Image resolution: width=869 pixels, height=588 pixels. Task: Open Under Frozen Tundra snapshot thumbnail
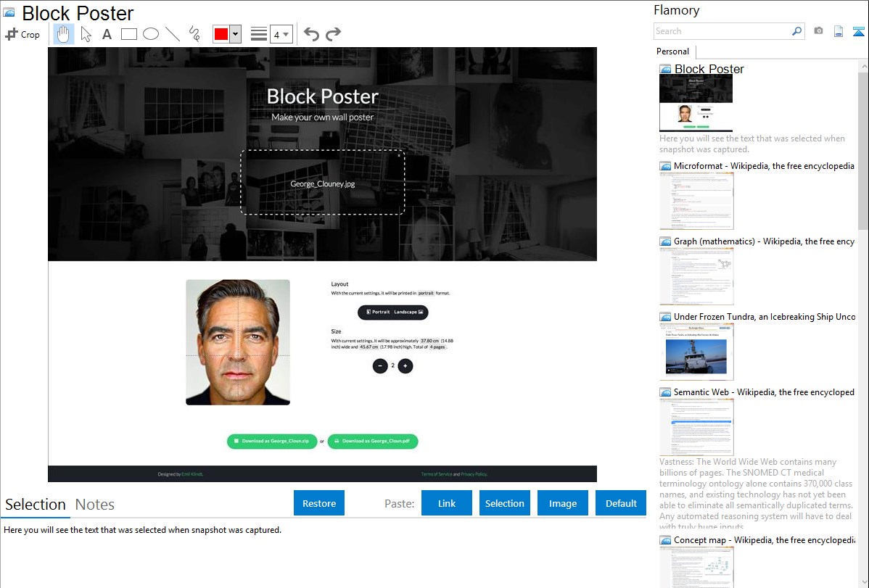coord(696,352)
